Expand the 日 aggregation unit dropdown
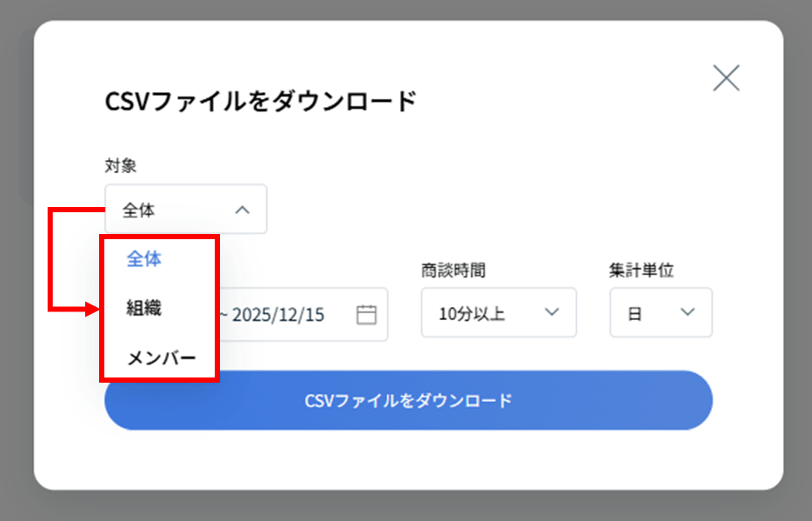This screenshot has width=812, height=521. (x=660, y=313)
